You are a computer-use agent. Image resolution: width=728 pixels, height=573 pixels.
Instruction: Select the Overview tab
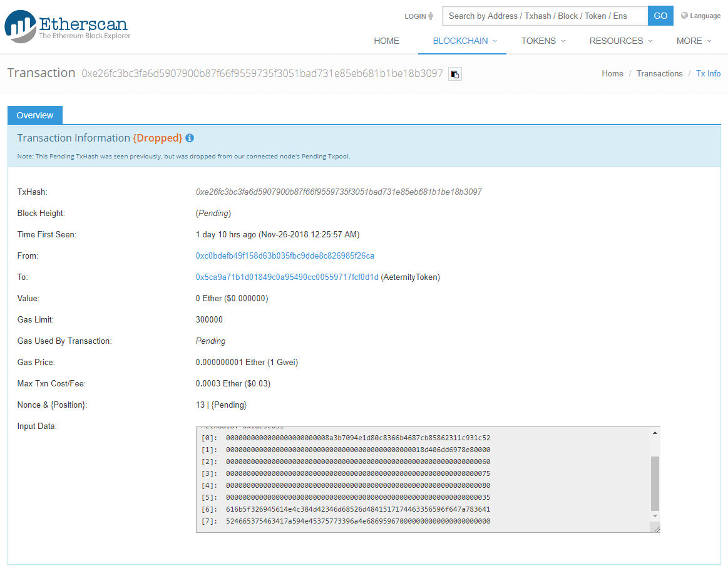35,115
